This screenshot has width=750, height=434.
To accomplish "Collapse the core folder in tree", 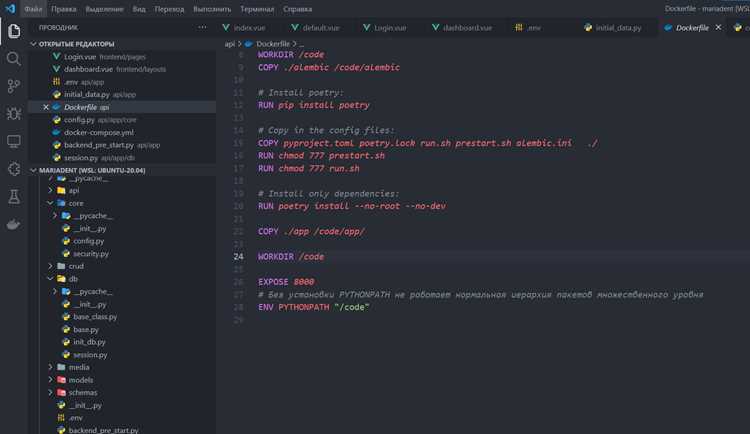I will tap(50, 203).
